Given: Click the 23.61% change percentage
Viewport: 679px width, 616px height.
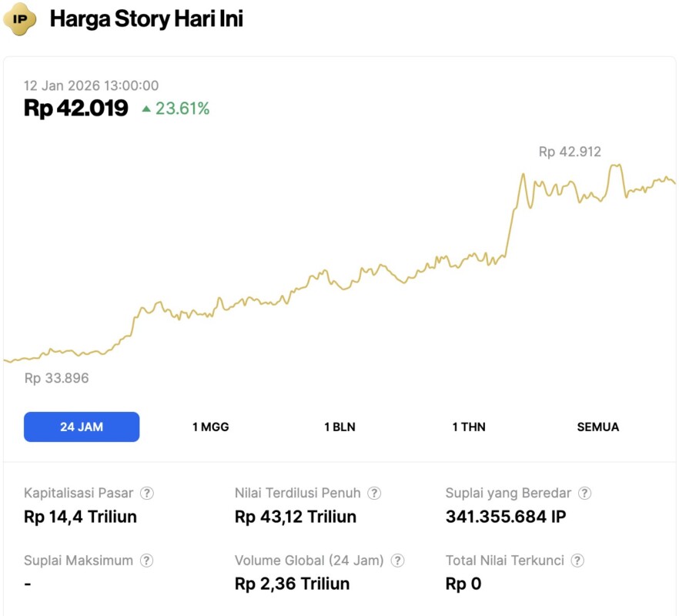Looking at the screenshot, I should coord(182,109).
